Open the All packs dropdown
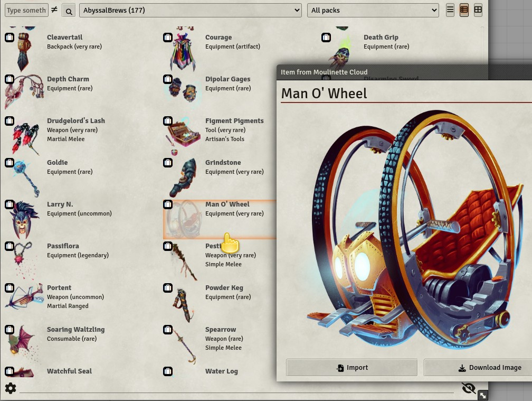532x401 pixels. [x=373, y=10]
